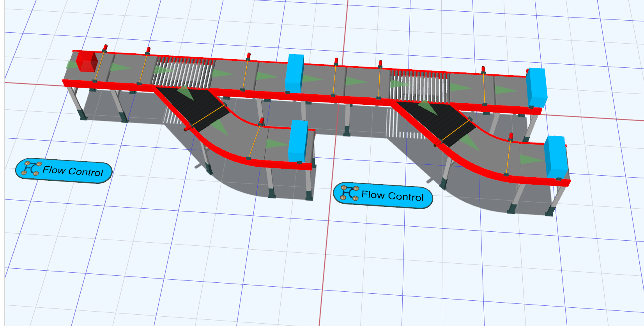Select the blue box mid upper conveyor
This screenshot has width=644, height=326.
tap(295, 73)
